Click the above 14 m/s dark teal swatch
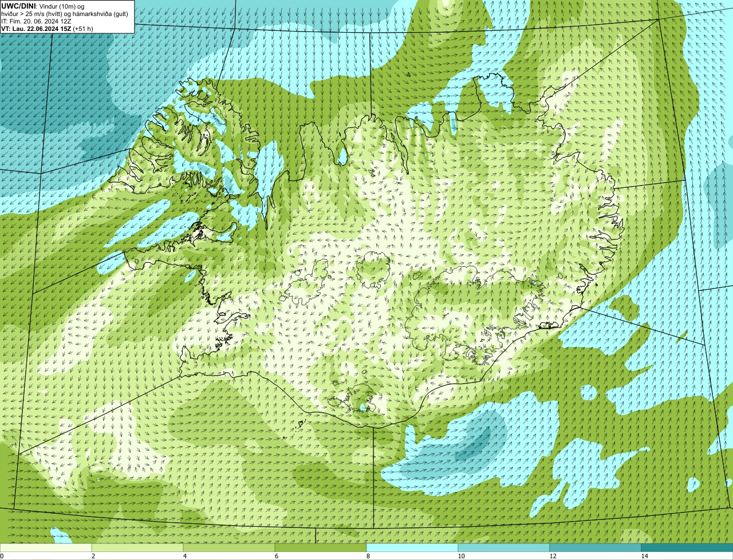Viewport: 733px width, 560px height. coord(687,547)
